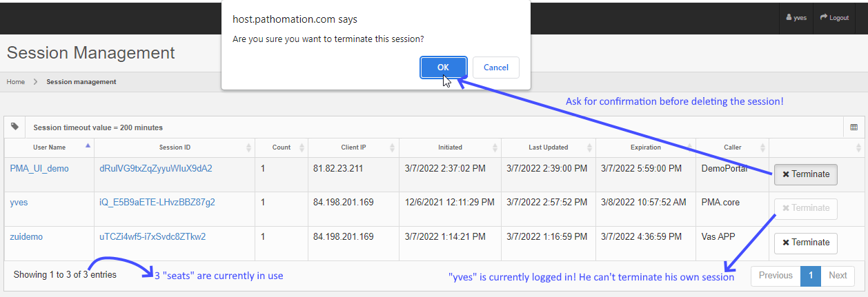Click the Logout arrow icon
Screen dimensions: 868x297
[x=824, y=18]
